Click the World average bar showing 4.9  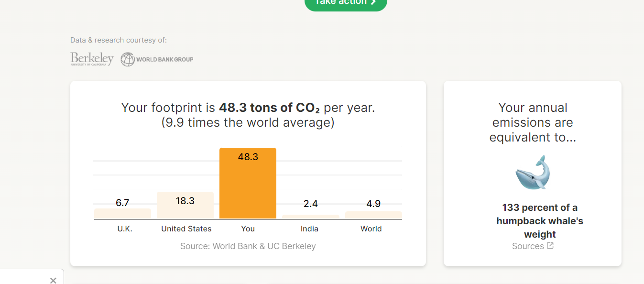(x=373, y=215)
